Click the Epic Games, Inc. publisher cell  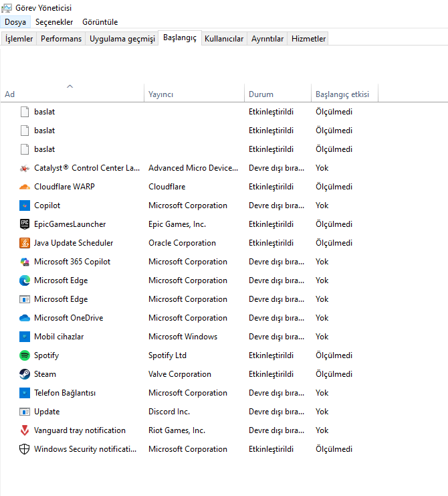[x=177, y=224]
